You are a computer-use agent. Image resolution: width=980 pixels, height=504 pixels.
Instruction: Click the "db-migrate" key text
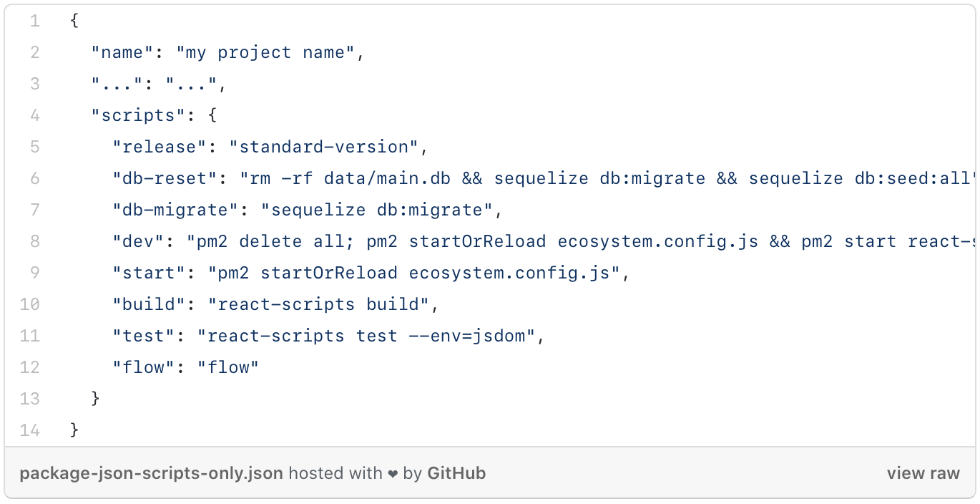point(176,210)
